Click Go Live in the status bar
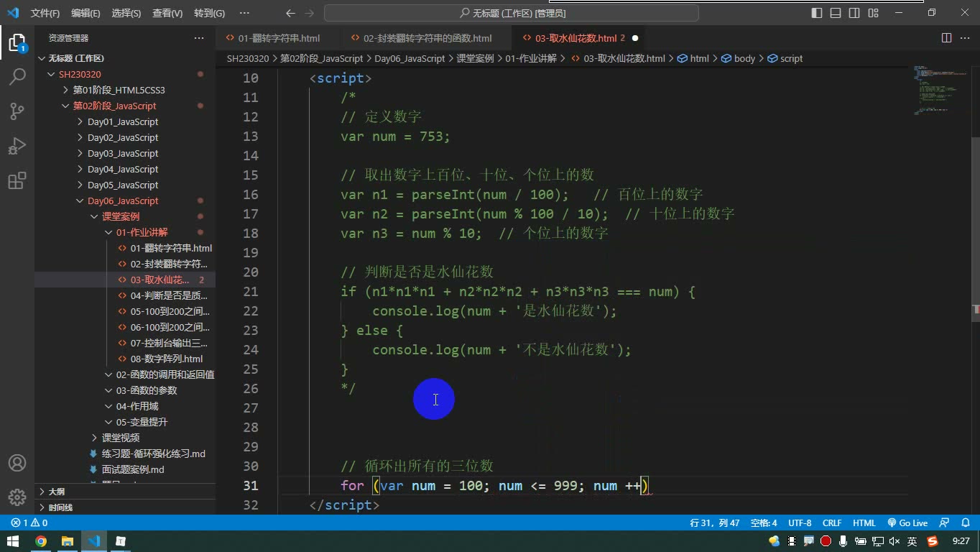Viewport: 980px width, 552px height. point(907,523)
